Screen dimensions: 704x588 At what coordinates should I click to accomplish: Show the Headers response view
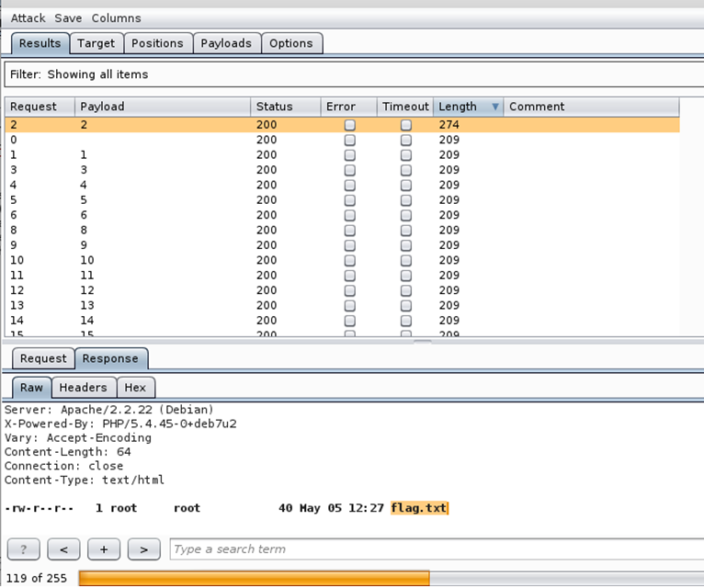coord(83,388)
